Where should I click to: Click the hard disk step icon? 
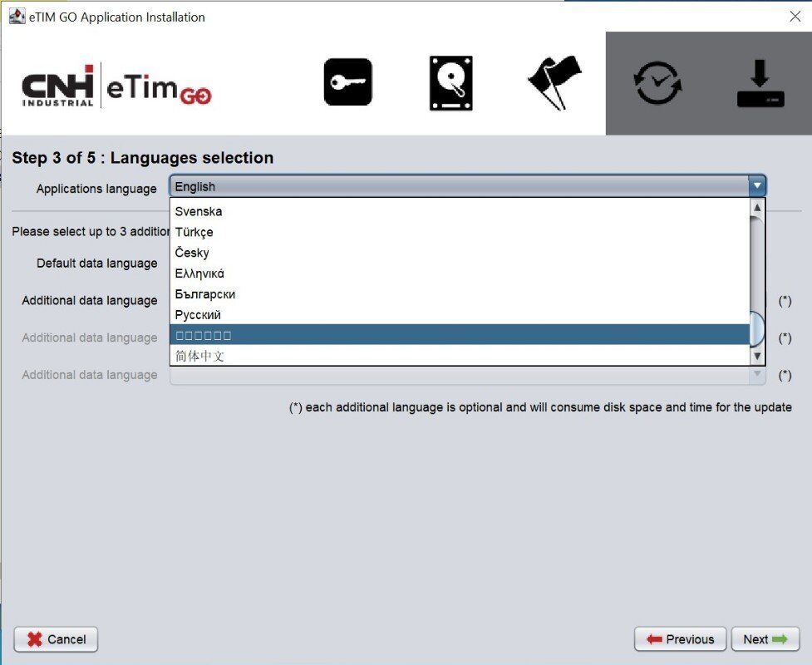[x=450, y=83]
